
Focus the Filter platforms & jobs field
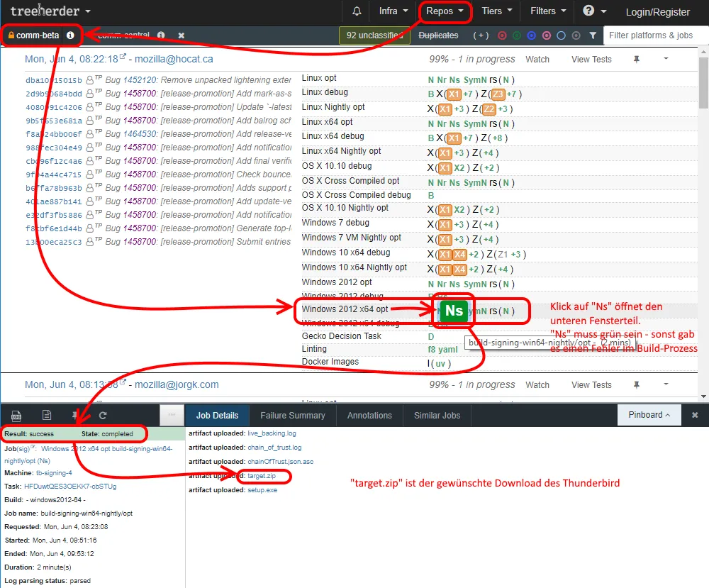[655, 35]
